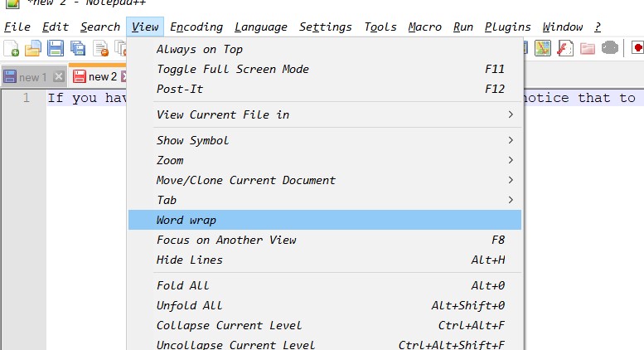644x350 pixels.
Task: Click the red Record Macro icon
Action: pos(637,47)
